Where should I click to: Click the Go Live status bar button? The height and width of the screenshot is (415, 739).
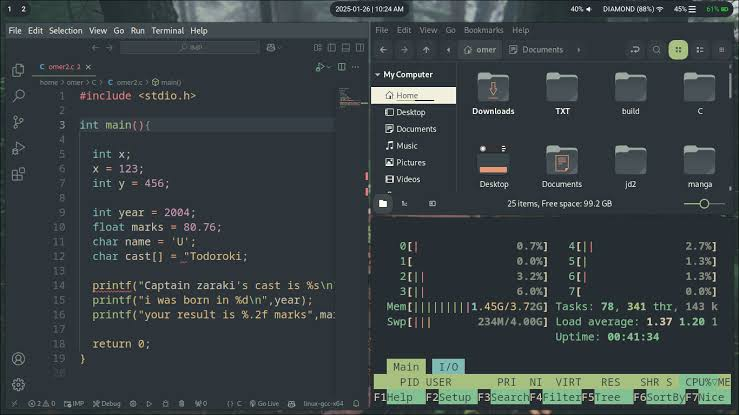point(264,404)
